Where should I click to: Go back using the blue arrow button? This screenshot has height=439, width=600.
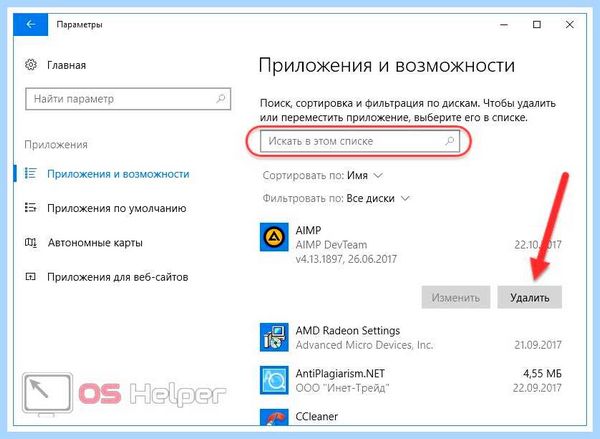click(31, 24)
